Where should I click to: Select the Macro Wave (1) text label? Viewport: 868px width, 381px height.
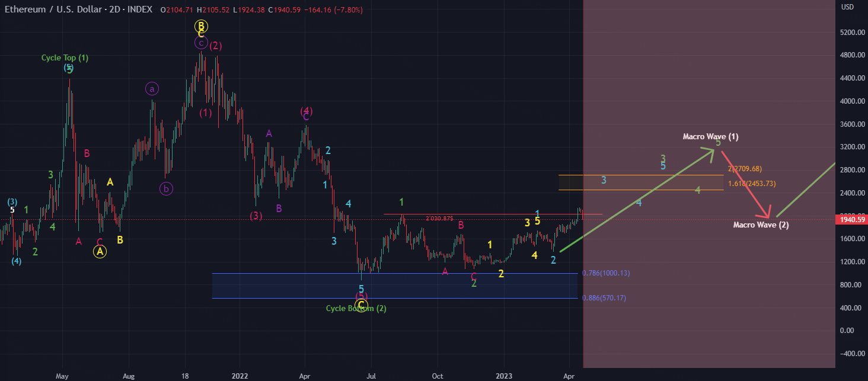[710, 137]
